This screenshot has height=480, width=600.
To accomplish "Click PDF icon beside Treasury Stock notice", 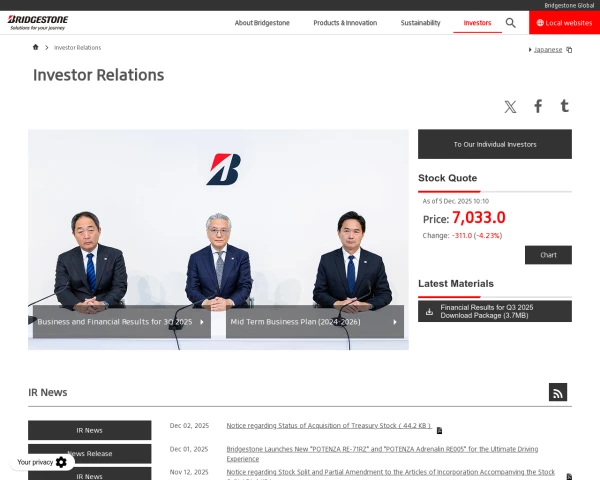I will pyautogui.click(x=439, y=431).
